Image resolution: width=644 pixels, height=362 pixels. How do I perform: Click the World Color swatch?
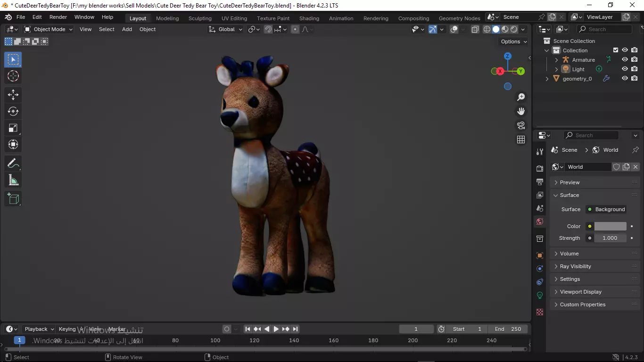point(611,226)
